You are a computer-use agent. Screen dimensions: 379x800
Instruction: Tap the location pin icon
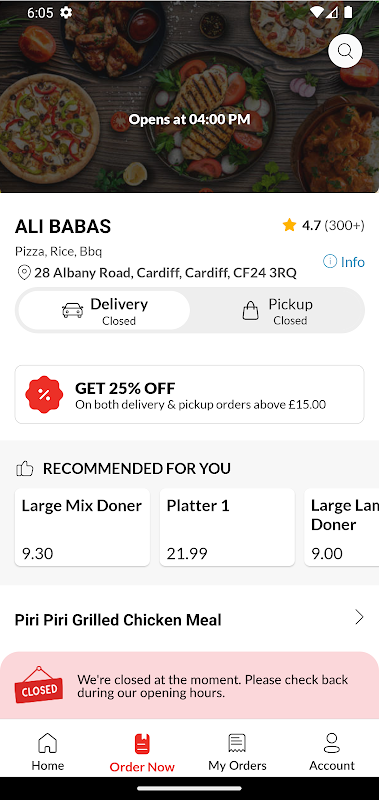pos(24,272)
